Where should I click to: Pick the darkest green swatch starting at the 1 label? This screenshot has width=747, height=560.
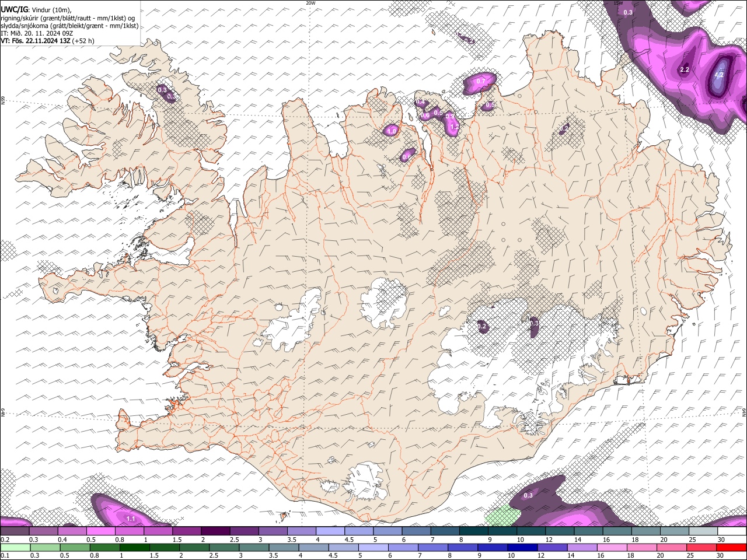click(x=134, y=548)
